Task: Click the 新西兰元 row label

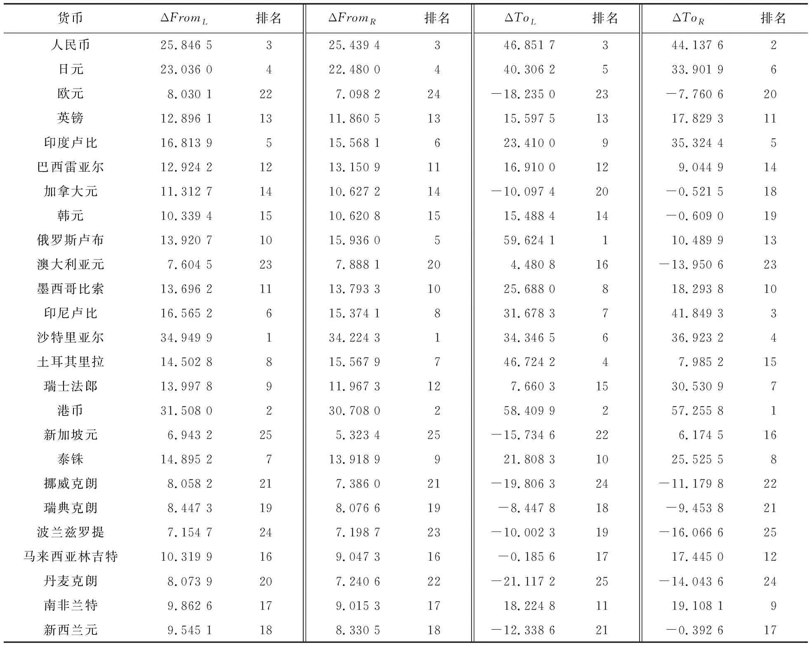Action: (71, 630)
